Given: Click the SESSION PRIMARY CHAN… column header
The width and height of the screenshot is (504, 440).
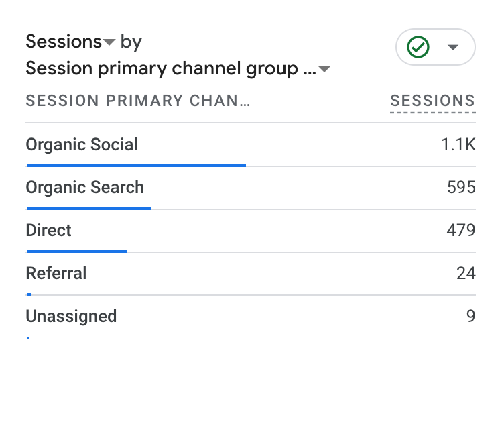Looking at the screenshot, I should (x=137, y=101).
